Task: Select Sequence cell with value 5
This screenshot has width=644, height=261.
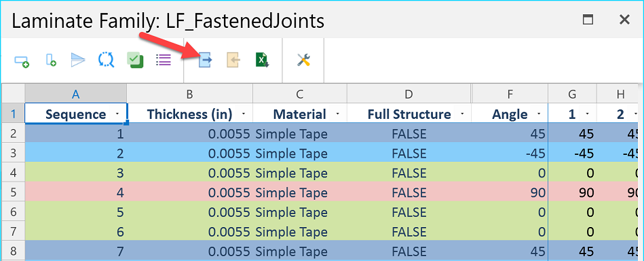Action: 75,212
